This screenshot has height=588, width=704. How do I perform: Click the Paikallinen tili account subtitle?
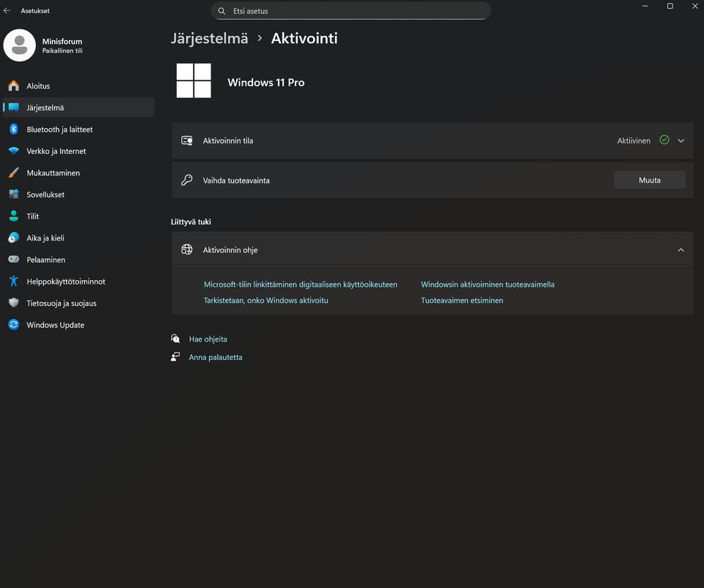(62, 51)
